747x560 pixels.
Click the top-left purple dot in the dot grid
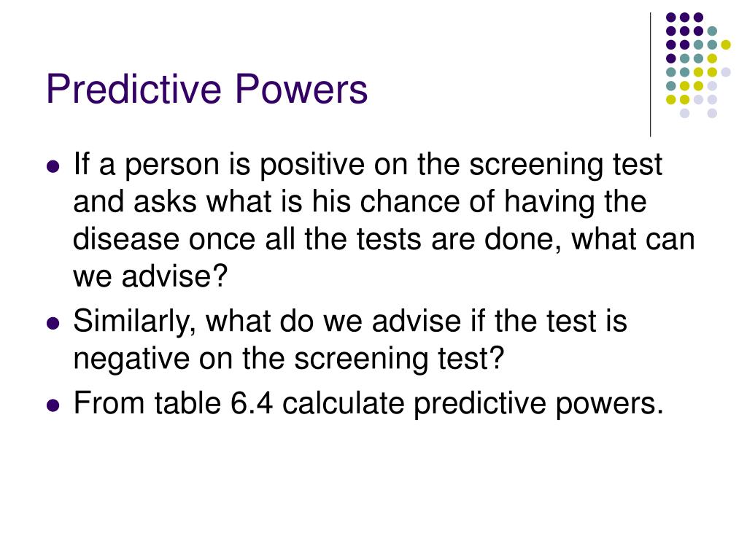tap(671, 17)
